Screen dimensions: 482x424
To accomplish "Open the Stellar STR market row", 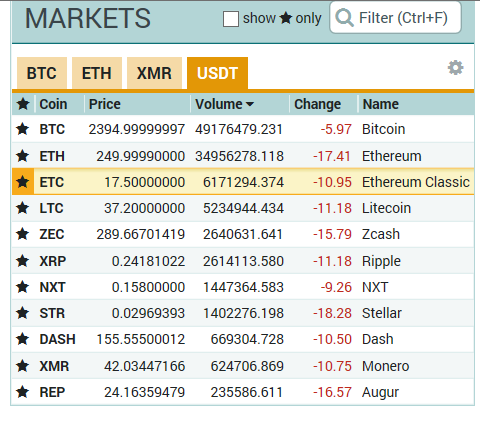I will click(x=243, y=313).
